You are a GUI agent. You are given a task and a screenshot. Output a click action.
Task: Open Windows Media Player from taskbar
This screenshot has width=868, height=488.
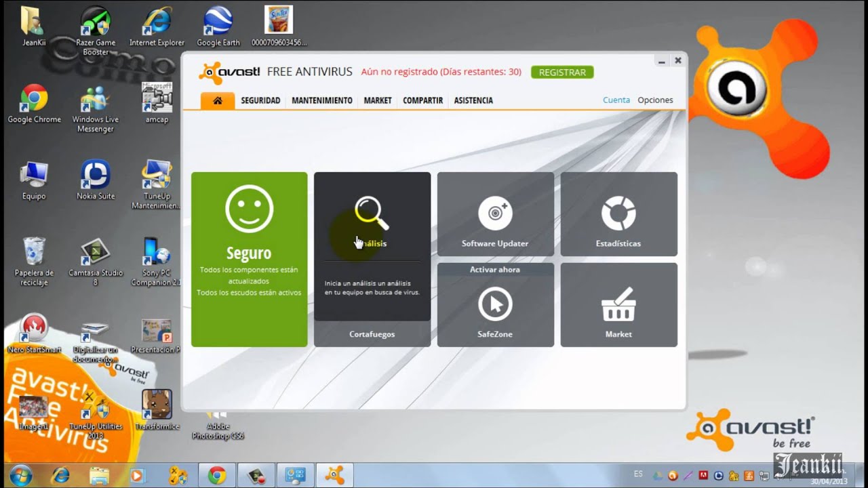(138, 475)
